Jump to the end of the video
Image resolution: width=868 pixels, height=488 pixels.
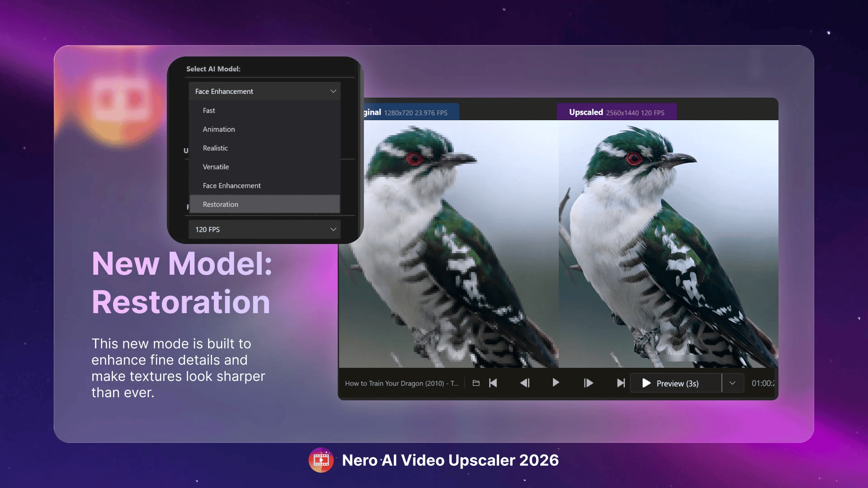pyautogui.click(x=620, y=383)
